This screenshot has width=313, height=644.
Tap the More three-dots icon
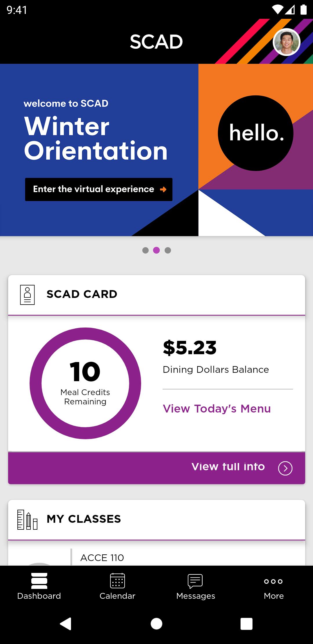coord(273,581)
